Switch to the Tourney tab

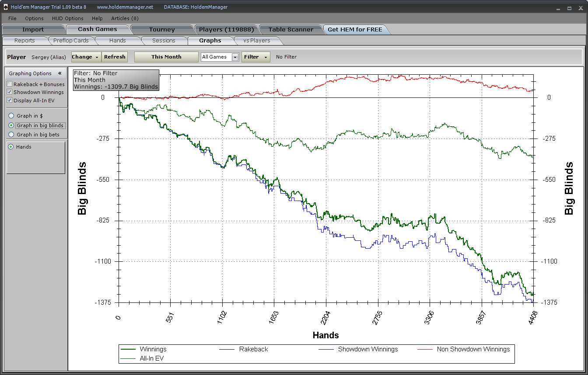161,30
